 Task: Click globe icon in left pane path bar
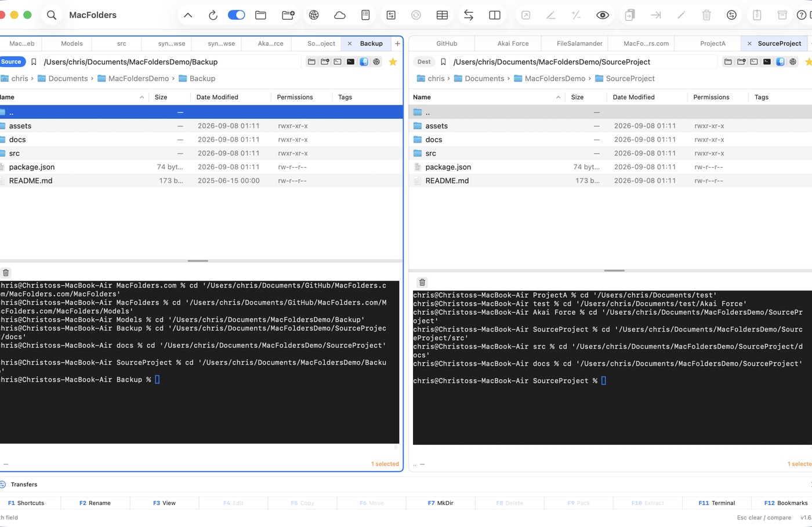pos(376,61)
